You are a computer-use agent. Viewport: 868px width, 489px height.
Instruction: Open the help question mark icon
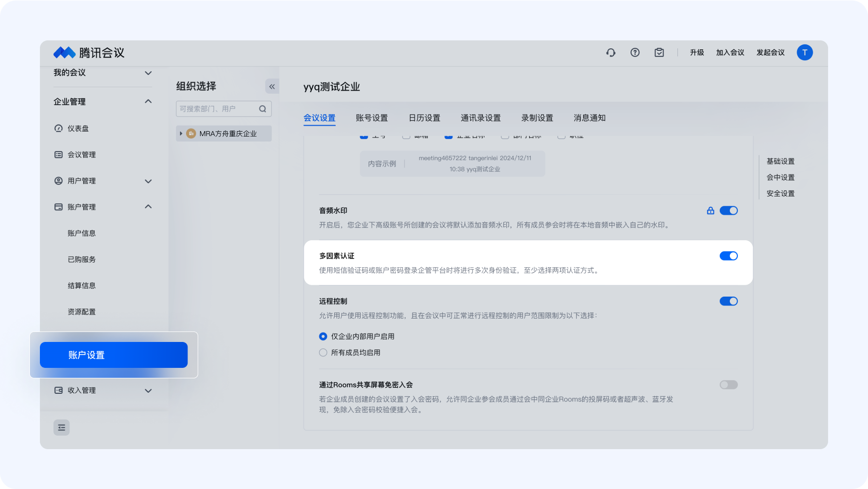coord(635,53)
